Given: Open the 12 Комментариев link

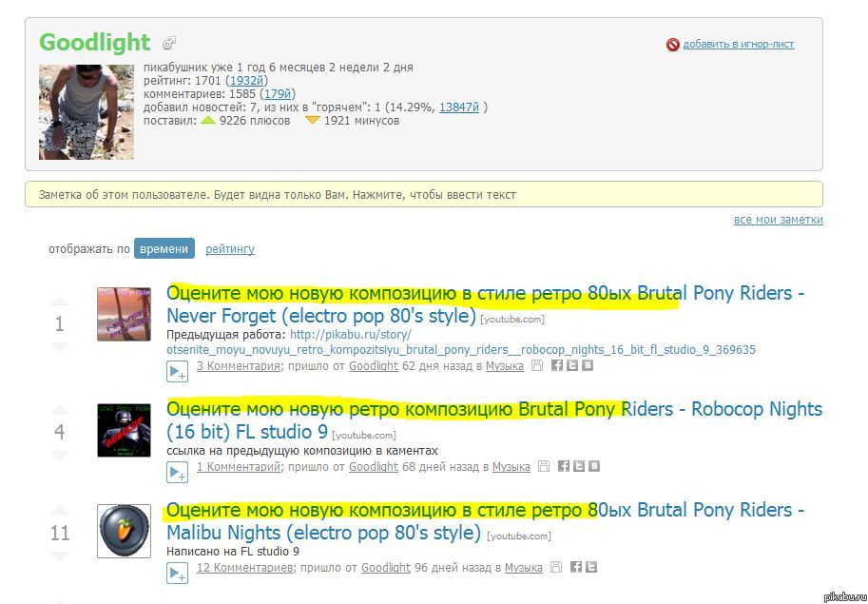Looking at the screenshot, I should coord(243,568).
